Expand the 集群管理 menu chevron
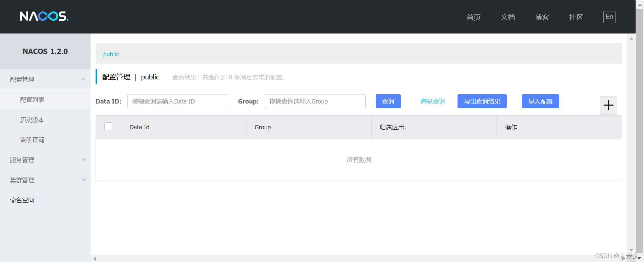The image size is (644, 262). pyautogui.click(x=84, y=180)
